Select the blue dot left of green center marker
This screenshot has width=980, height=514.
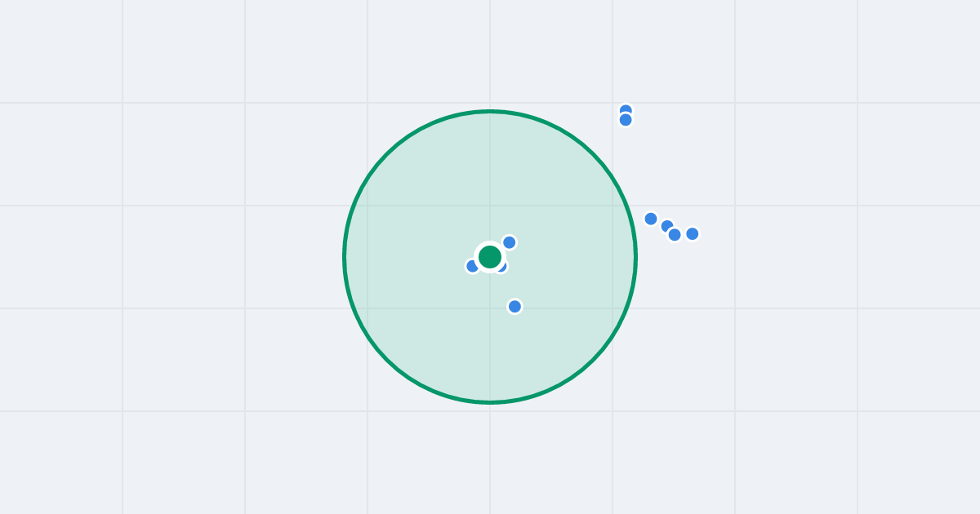click(472, 266)
